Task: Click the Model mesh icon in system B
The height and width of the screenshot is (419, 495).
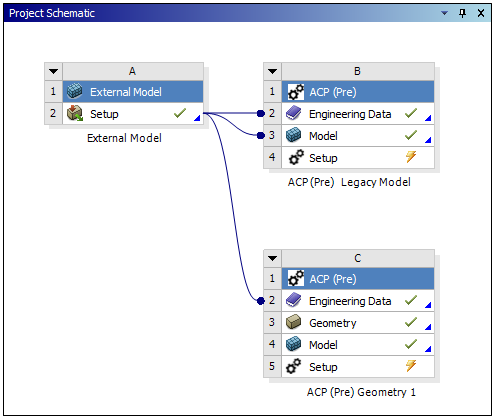Action: tap(293, 135)
